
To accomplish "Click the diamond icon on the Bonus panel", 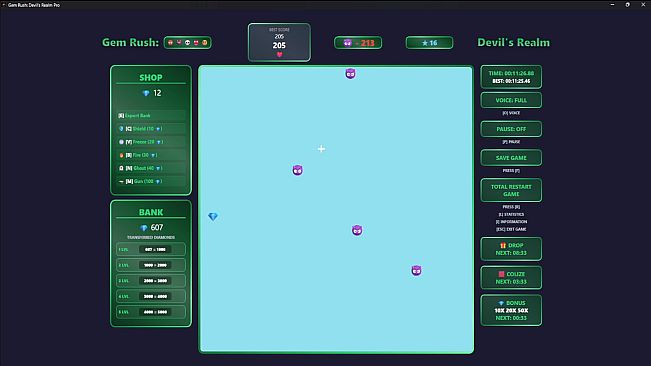I will pos(501,303).
